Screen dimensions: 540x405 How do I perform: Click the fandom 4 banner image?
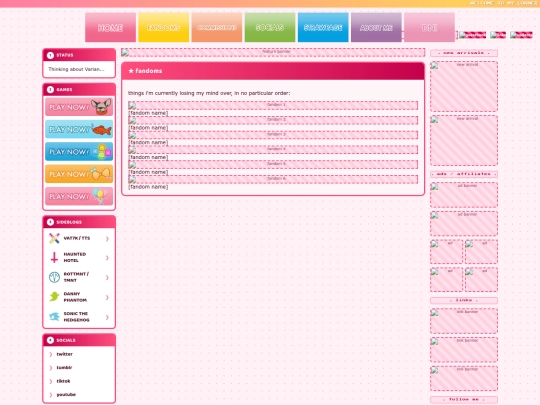pos(273,150)
